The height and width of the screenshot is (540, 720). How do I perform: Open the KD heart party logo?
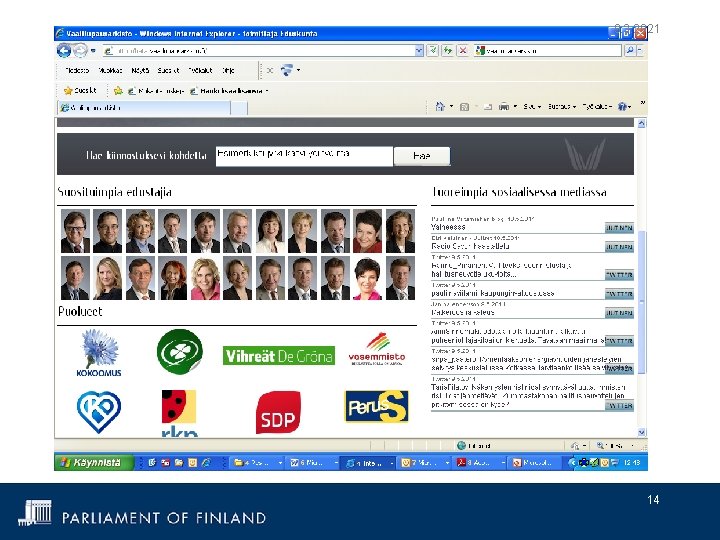point(99,412)
